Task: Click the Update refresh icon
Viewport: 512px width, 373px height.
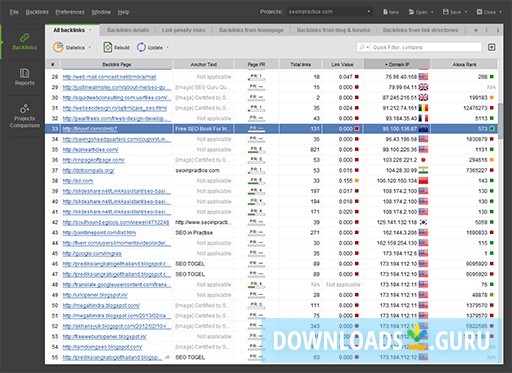Action: (141, 47)
